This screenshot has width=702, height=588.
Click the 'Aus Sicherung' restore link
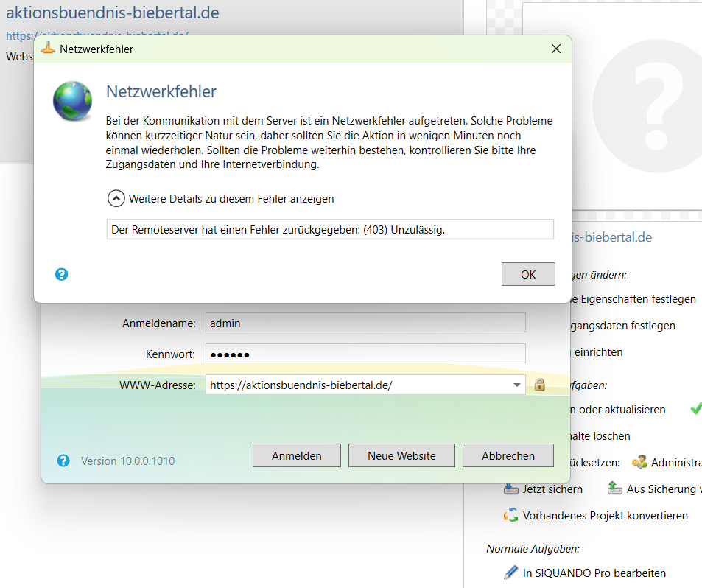[x=664, y=489]
